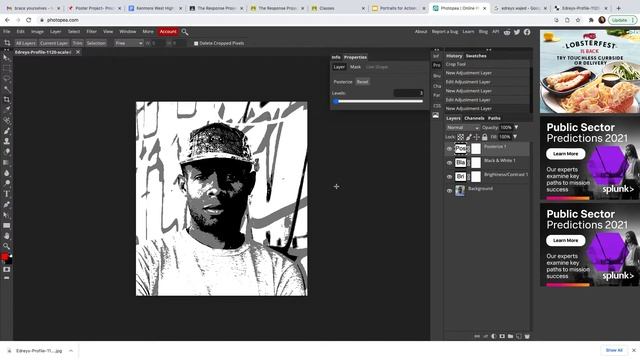640x360 pixels.
Task: Select the Clone Stamp tool
Action: click(6, 141)
